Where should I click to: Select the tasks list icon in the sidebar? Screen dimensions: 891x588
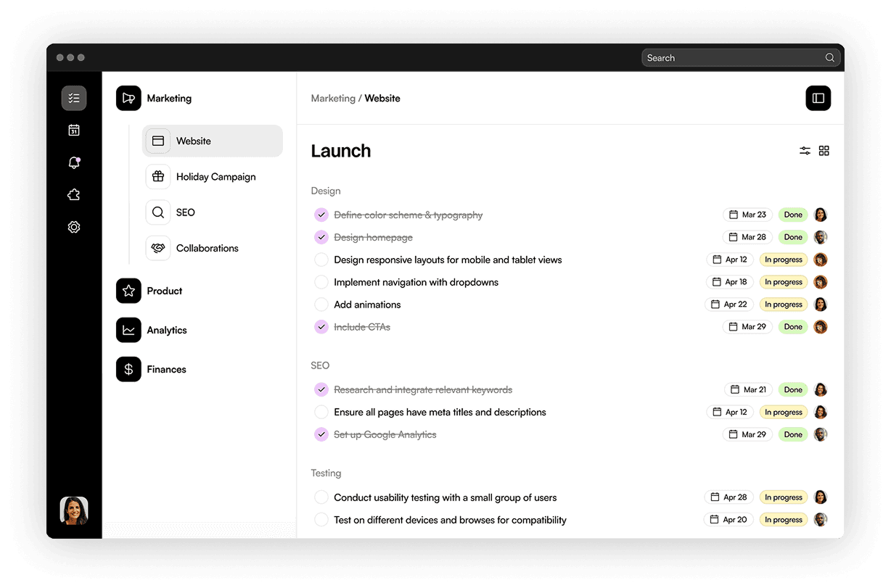(x=73, y=98)
